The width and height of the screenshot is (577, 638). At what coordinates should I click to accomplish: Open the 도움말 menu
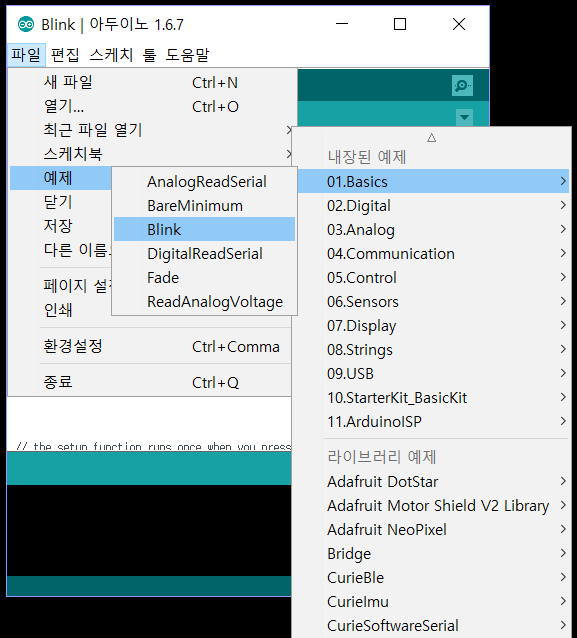tap(187, 55)
